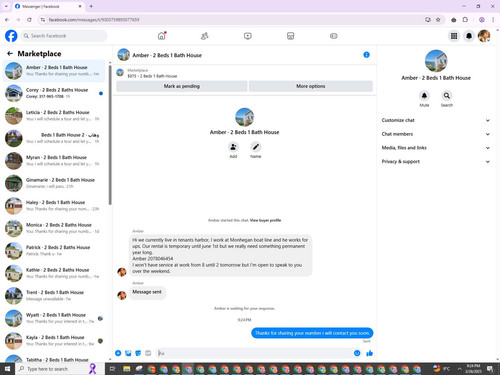Open the Watch video icon
Viewport: 500px width, 375px height.
pyautogui.click(x=248, y=36)
